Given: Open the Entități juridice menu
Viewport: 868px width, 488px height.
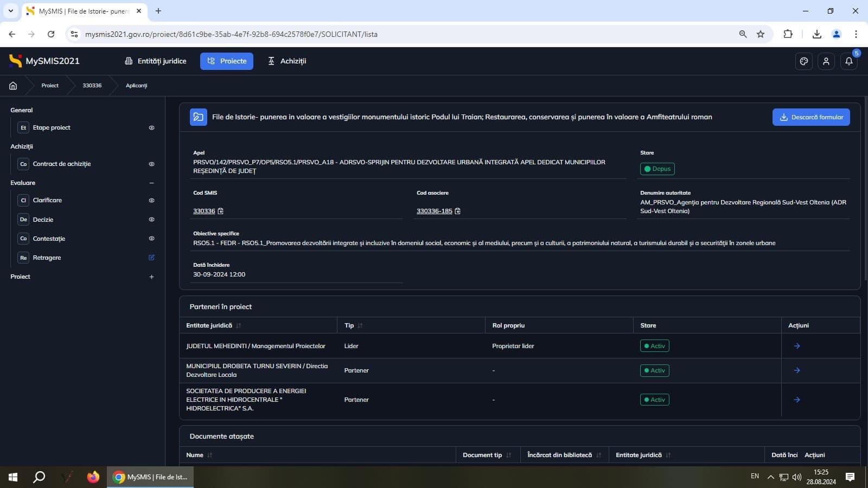Looking at the screenshot, I should (x=156, y=61).
